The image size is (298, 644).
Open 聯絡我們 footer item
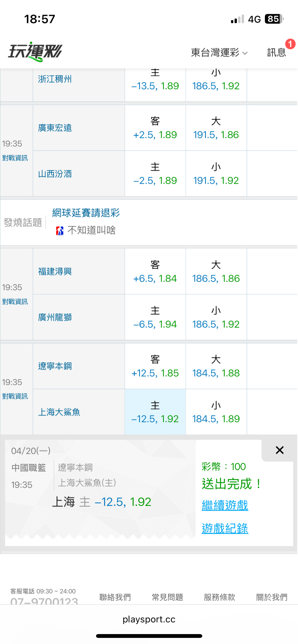[115, 597]
